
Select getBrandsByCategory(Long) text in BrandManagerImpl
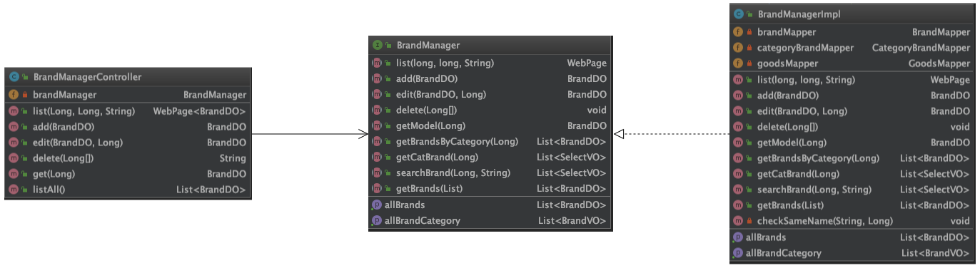click(x=819, y=158)
